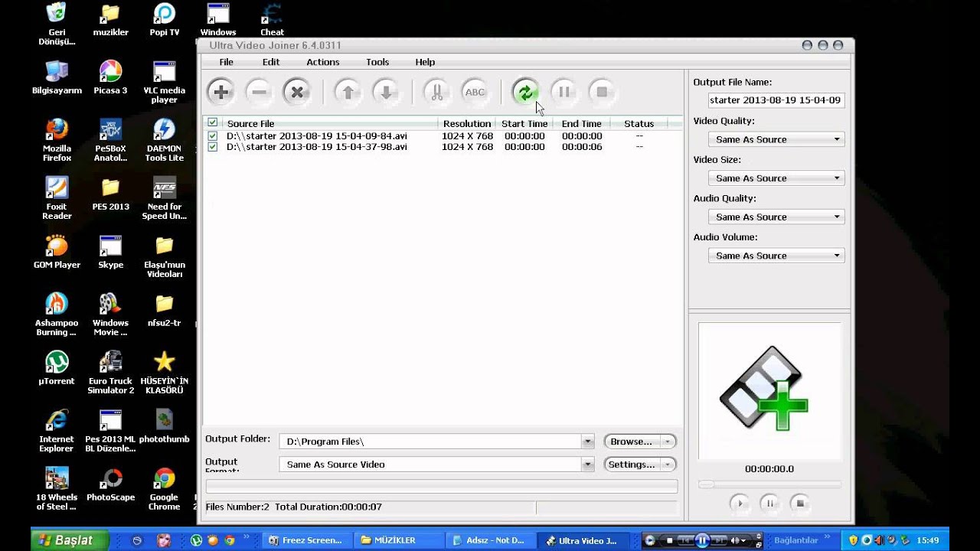Open VLC media player desktop shortcut
This screenshot has height=551, width=980.
(x=164, y=83)
